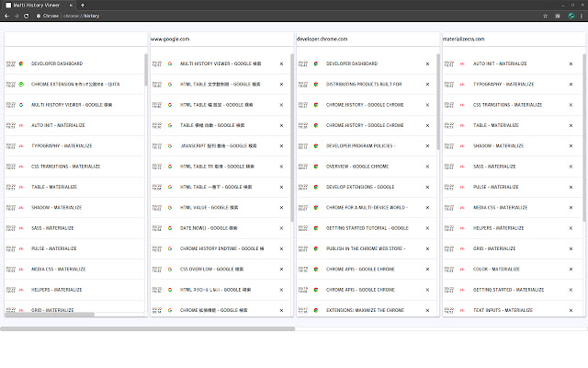This screenshot has width=588, height=368.
Task: Open the Chrome three-dot menu
Action: pyautogui.click(x=582, y=16)
